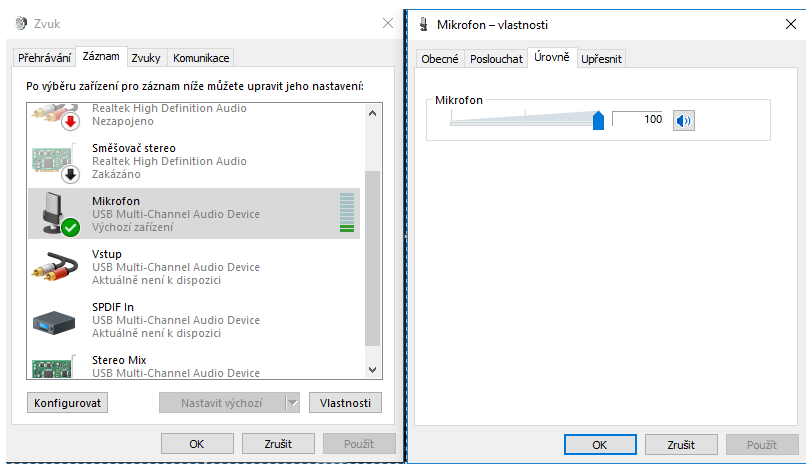Switch to the Přehrávání tab
The width and height of the screenshot is (809, 464).
[44, 58]
